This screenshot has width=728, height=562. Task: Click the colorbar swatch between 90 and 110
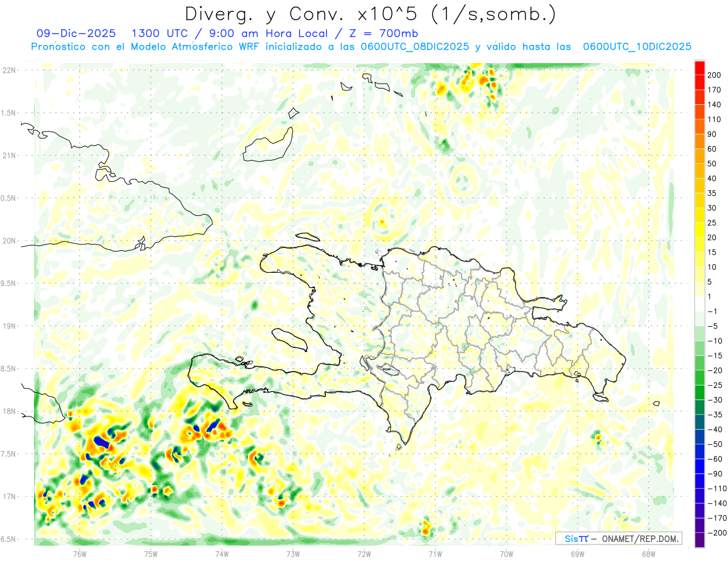(699, 127)
